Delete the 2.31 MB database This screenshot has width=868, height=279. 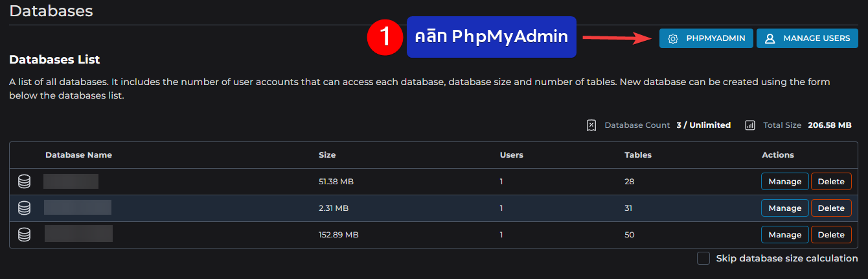(831, 208)
